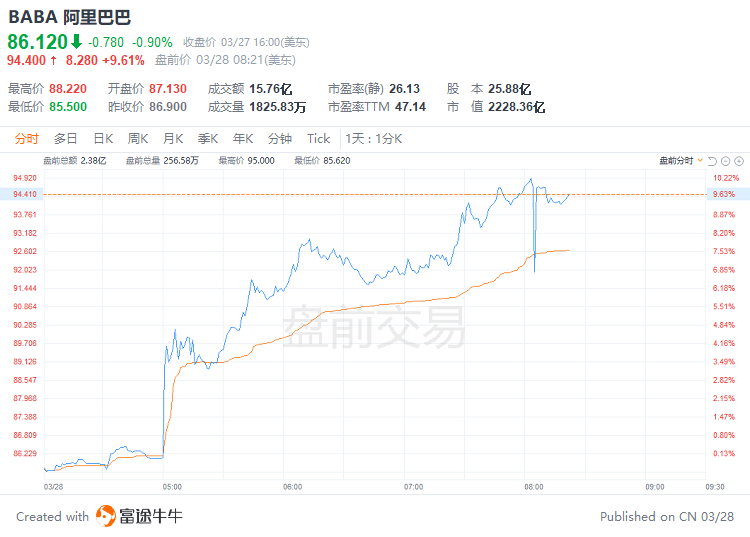Zoom out the chart with minus icon

726,161
